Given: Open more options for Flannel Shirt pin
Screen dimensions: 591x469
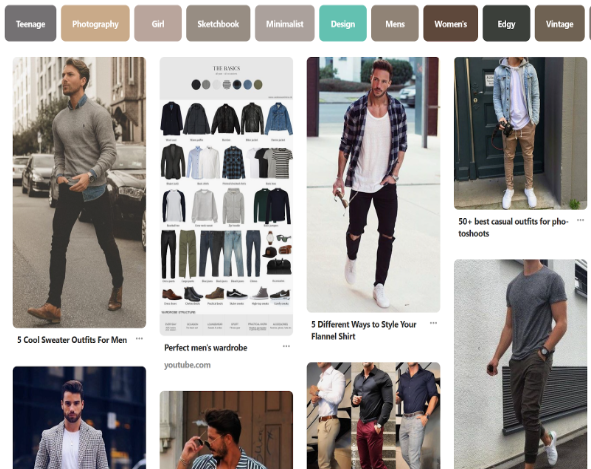Looking at the screenshot, I should [433, 323].
